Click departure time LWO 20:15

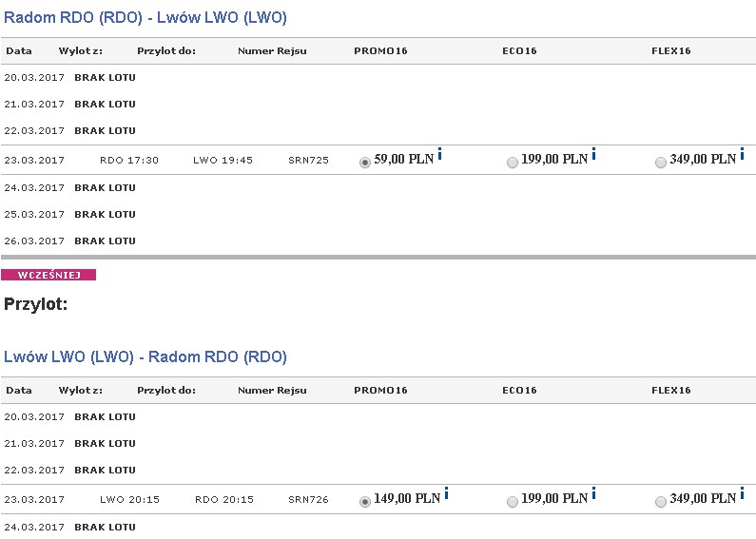pyautogui.click(x=129, y=500)
